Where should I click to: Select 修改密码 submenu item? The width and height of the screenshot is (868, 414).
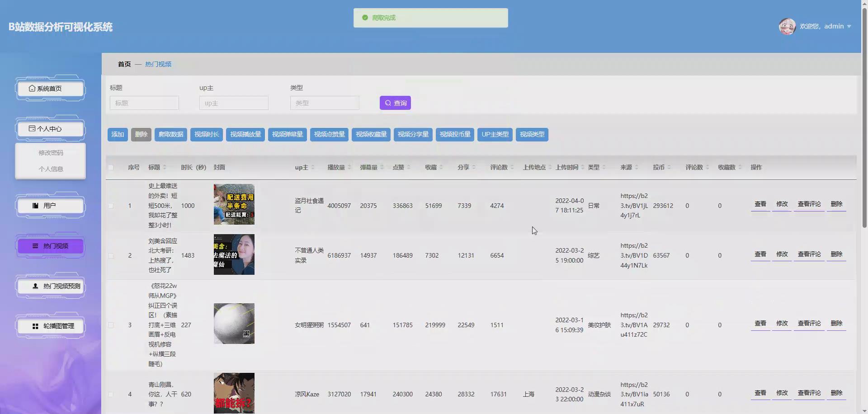coord(51,153)
